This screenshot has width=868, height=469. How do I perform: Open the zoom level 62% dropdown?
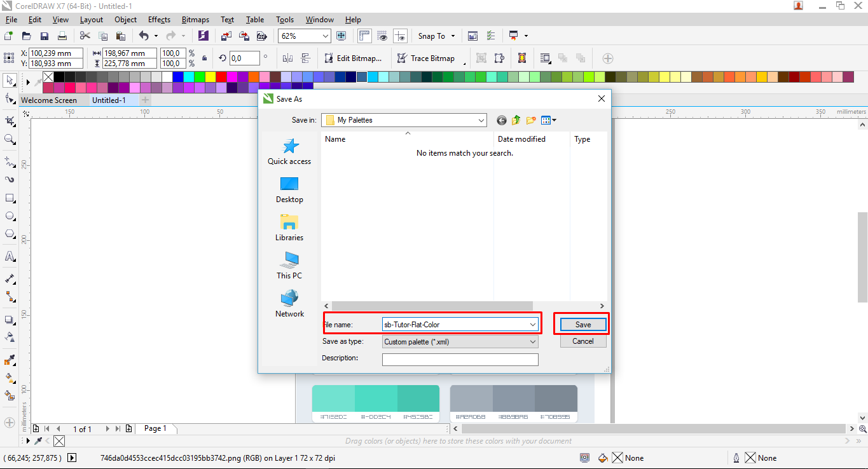click(x=326, y=36)
